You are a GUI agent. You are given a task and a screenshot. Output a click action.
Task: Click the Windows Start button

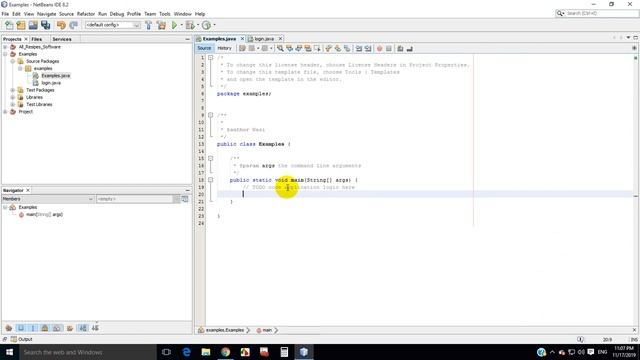(9, 352)
